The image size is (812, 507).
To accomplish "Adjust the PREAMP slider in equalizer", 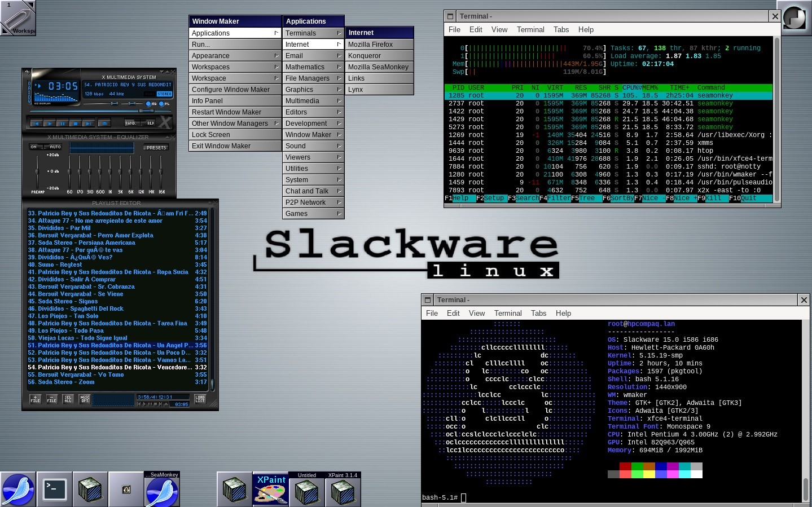I will (38, 171).
